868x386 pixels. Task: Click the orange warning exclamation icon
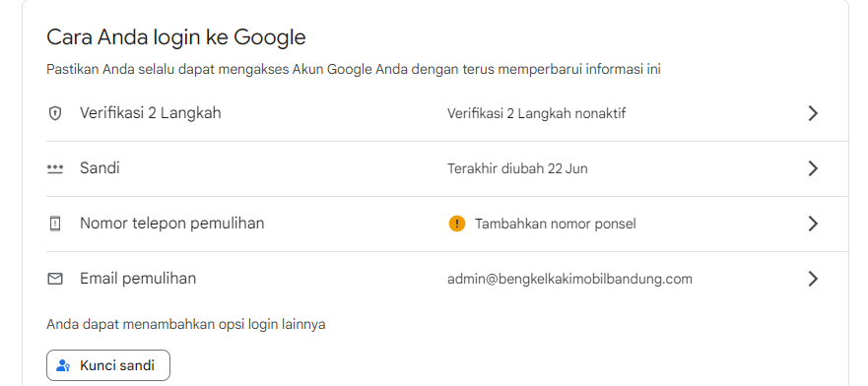coord(457,224)
